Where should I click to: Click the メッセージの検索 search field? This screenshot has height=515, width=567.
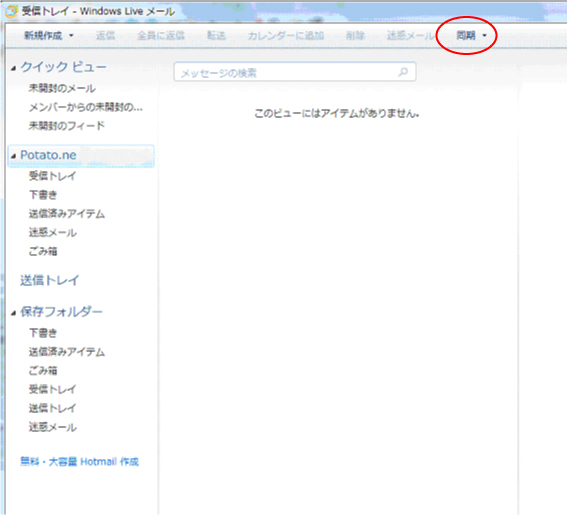click(295, 72)
